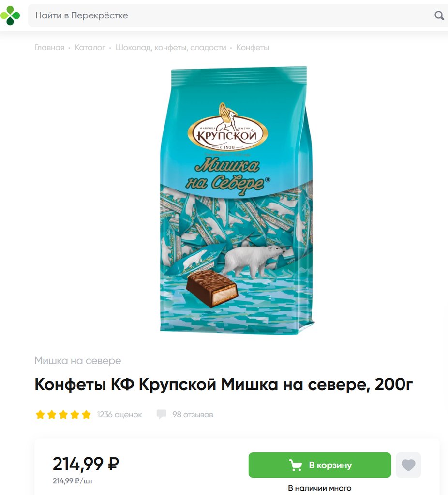Open the "Мишка на севере" brand link
This screenshot has height=495, width=448.
pos(78,360)
